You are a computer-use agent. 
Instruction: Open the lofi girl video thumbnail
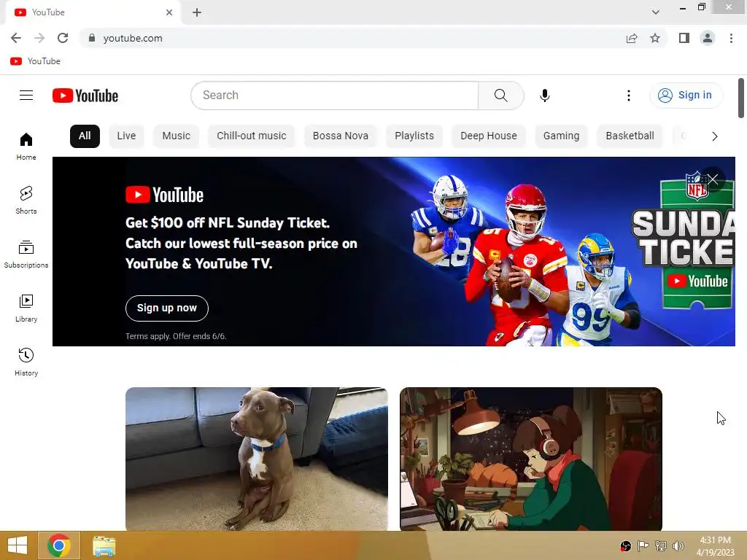pos(531,459)
